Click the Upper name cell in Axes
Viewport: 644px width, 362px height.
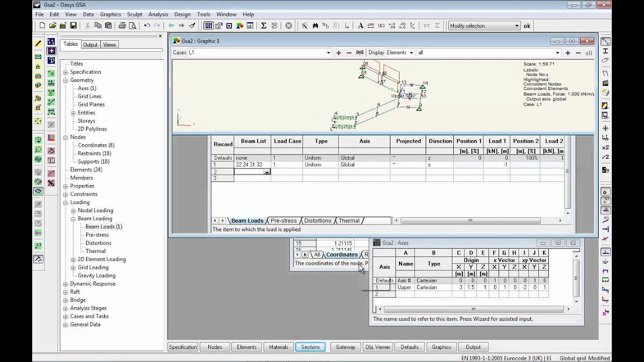(x=405, y=288)
